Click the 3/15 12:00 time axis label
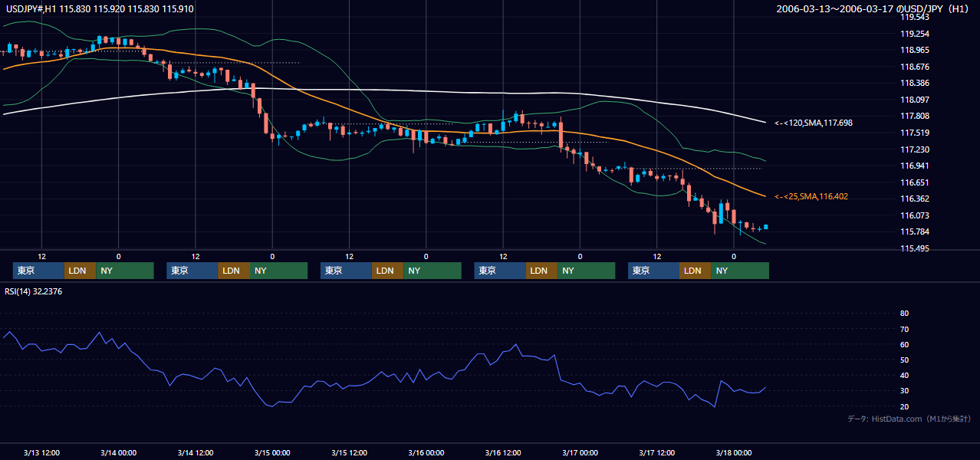Screen dimensions: 980x460 [x=350, y=452]
